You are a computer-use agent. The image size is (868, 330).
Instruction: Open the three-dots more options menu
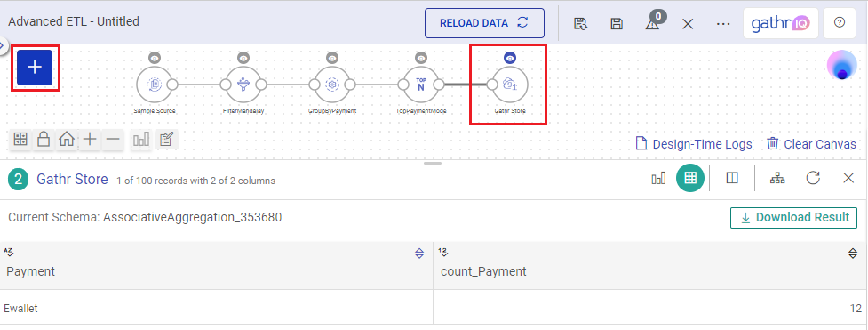(723, 24)
